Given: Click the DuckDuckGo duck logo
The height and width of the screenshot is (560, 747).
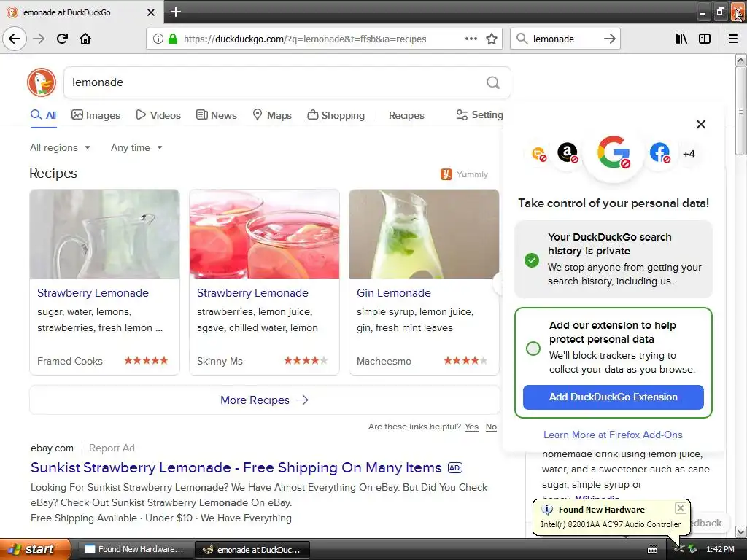Looking at the screenshot, I should pyautogui.click(x=42, y=82).
